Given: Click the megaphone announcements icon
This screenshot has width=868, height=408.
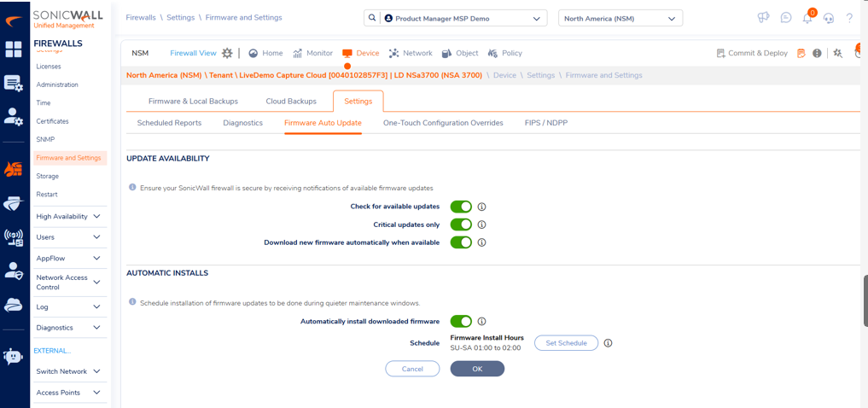Looking at the screenshot, I should pos(763,18).
